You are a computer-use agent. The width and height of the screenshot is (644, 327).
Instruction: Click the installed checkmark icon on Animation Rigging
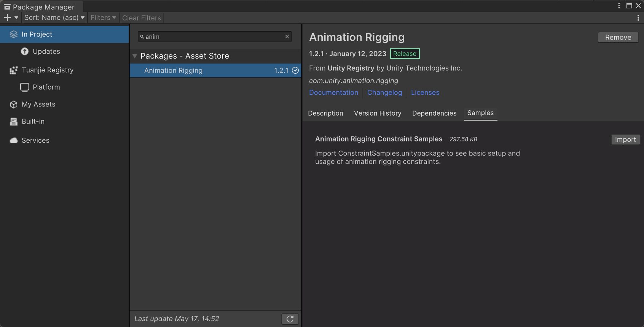click(295, 70)
